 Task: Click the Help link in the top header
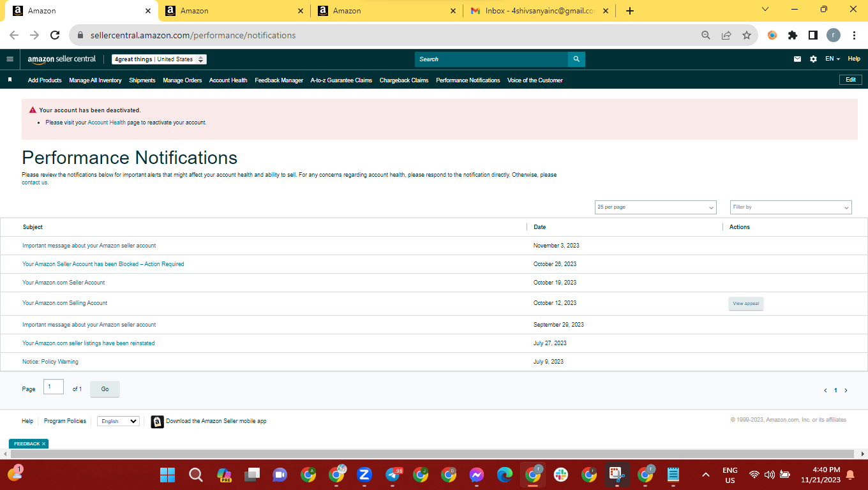854,59
